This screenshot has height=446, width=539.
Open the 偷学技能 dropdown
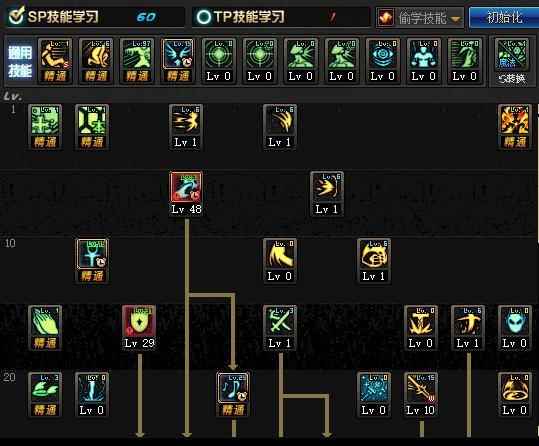pyautogui.click(x=419, y=17)
